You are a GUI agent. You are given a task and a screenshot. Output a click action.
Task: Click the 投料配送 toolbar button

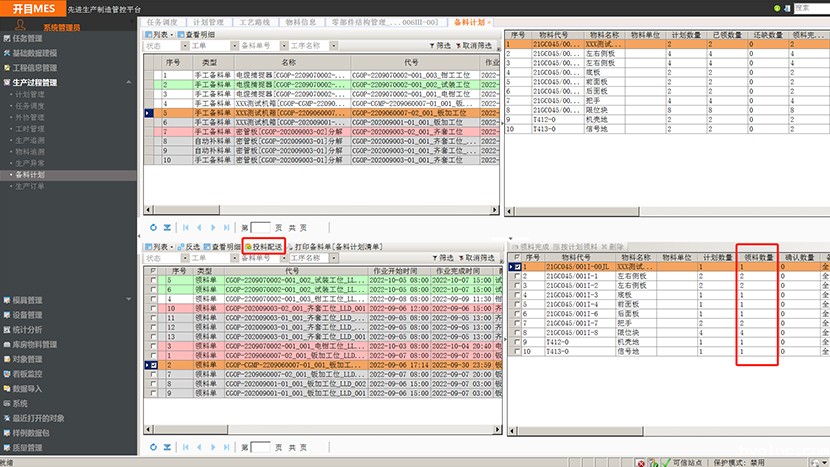tap(264, 246)
